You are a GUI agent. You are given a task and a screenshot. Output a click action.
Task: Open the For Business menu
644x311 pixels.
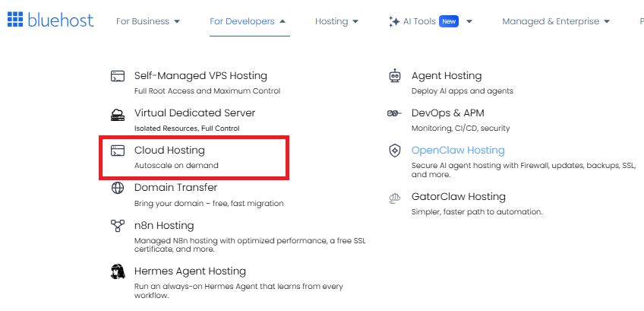[143, 21]
